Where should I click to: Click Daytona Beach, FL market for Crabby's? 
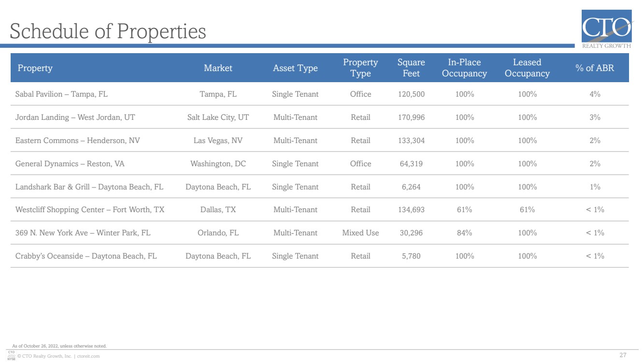[218, 256]
